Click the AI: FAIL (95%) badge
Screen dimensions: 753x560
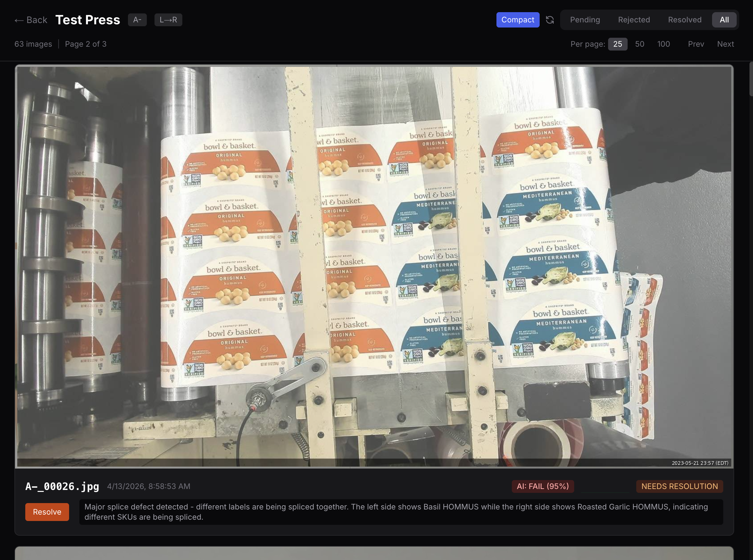click(542, 486)
